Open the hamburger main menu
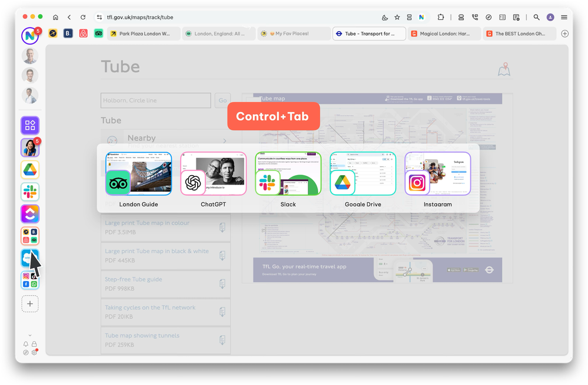The width and height of the screenshot is (588, 385). pos(564,18)
